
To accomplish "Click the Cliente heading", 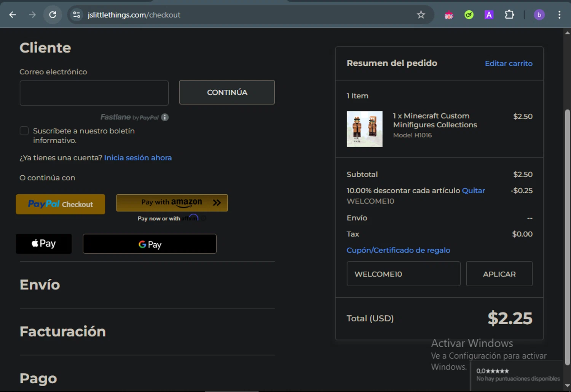I will [45, 48].
